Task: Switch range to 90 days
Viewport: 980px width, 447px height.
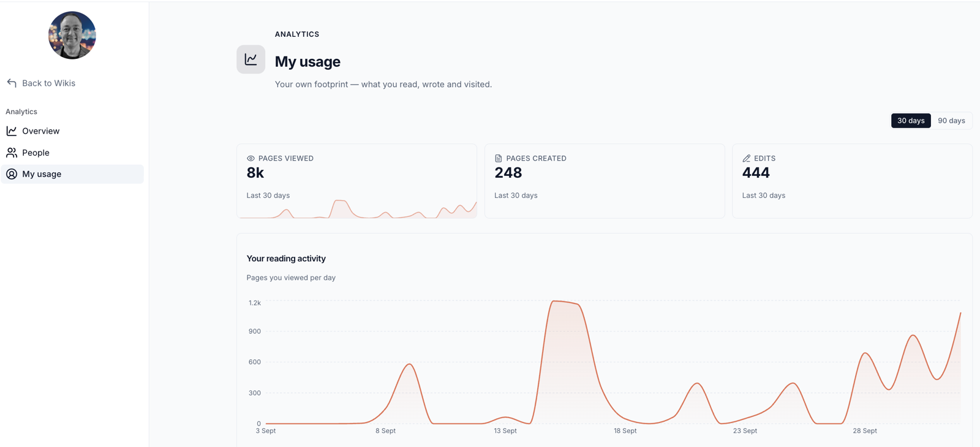Action: point(951,121)
